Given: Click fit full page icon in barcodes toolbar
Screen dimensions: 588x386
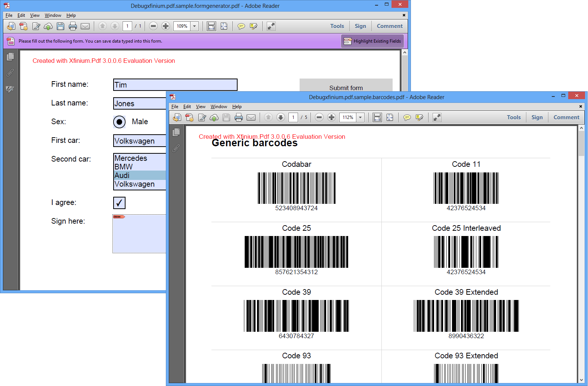Looking at the screenshot, I should pos(390,117).
